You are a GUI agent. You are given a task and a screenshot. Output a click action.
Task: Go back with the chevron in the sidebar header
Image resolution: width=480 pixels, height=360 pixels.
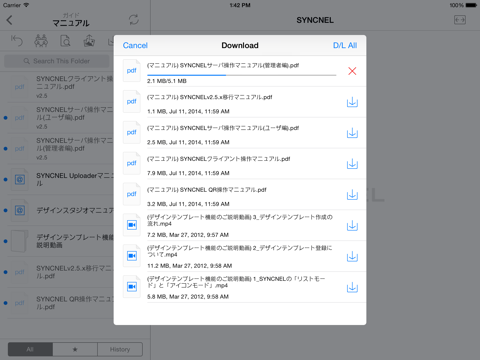click(x=9, y=20)
